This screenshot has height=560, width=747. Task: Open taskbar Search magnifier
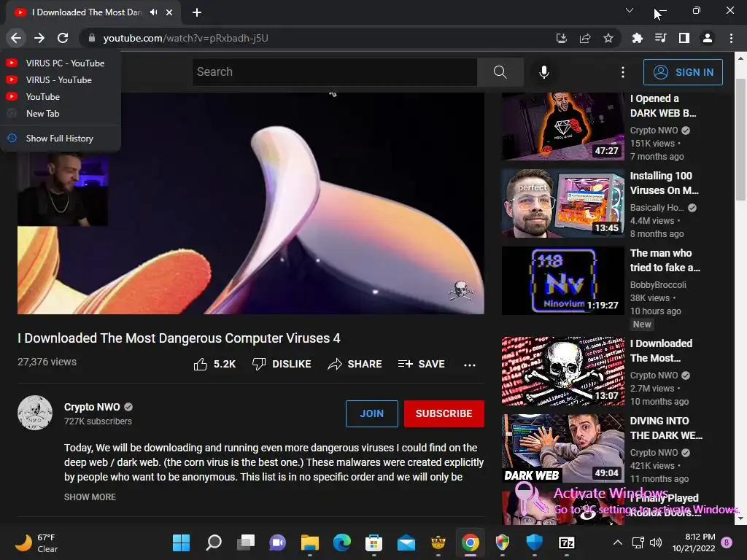coord(214,542)
